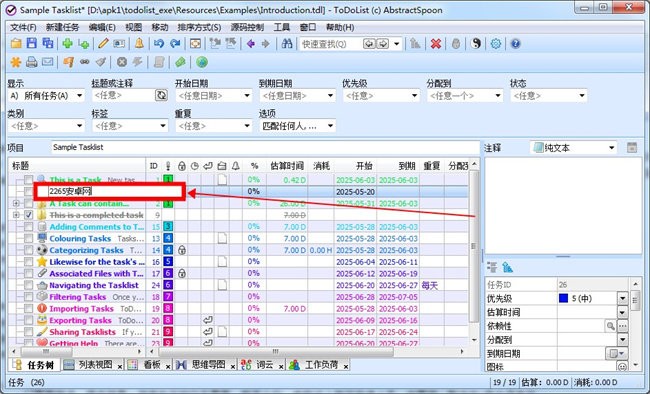650x394 pixels.
Task: Expand the completed task tree node
Action: point(16,215)
